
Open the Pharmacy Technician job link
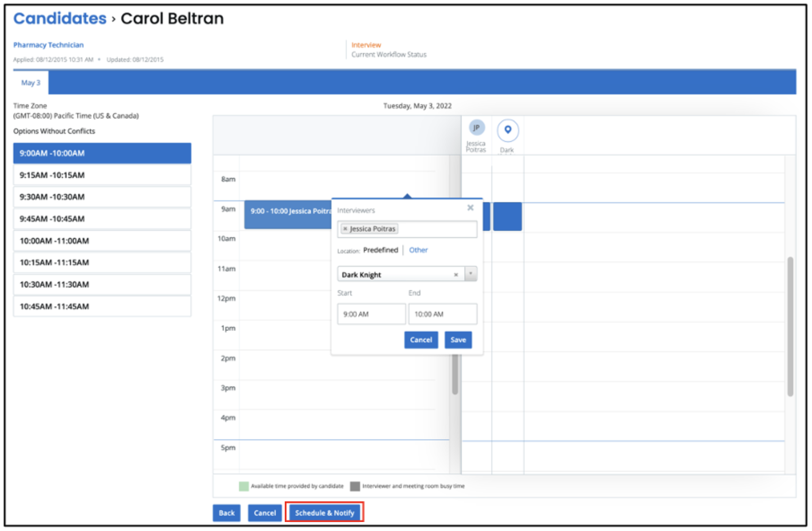point(49,45)
